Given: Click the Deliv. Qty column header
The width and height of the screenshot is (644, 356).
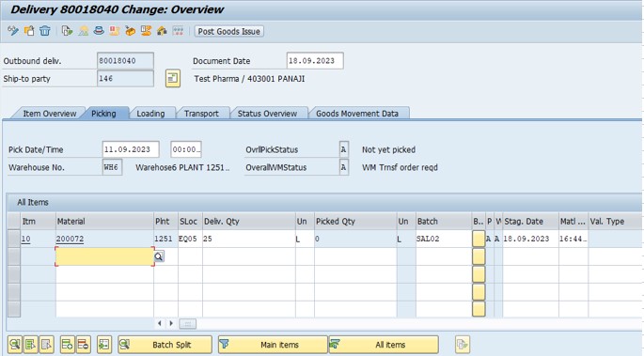Looking at the screenshot, I should click(249, 221).
